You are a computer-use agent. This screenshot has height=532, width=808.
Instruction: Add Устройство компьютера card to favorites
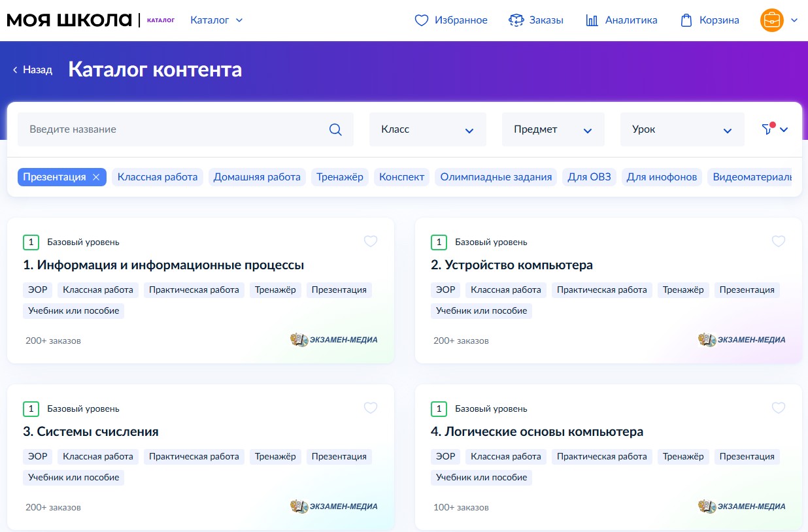pyautogui.click(x=779, y=242)
